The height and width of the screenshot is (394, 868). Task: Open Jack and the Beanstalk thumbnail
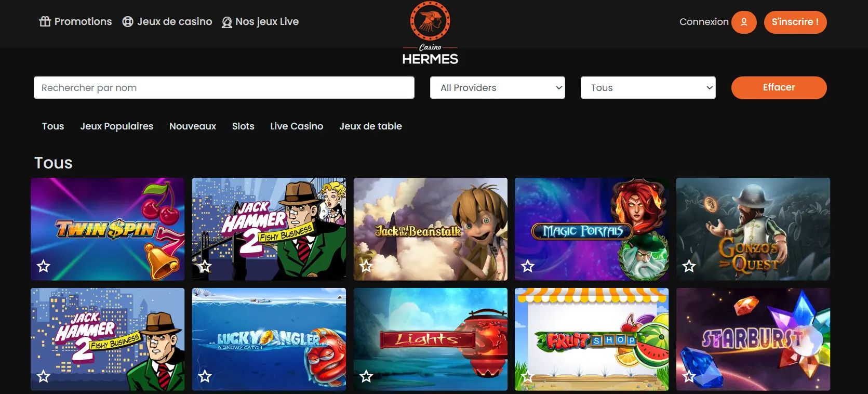click(431, 229)
